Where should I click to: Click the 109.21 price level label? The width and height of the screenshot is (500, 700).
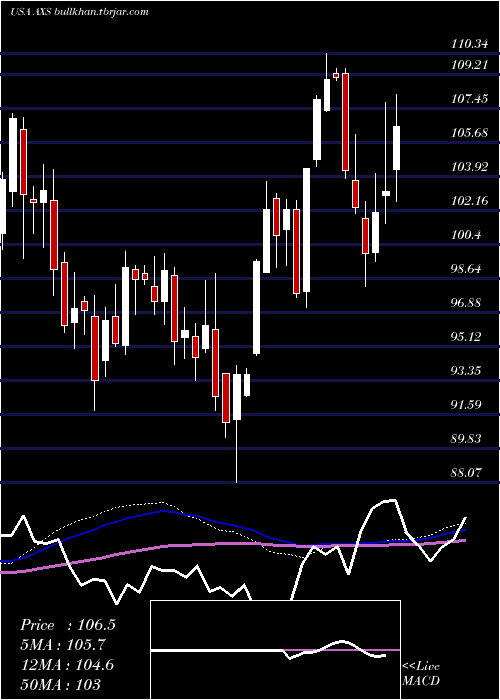pos(469,65)
